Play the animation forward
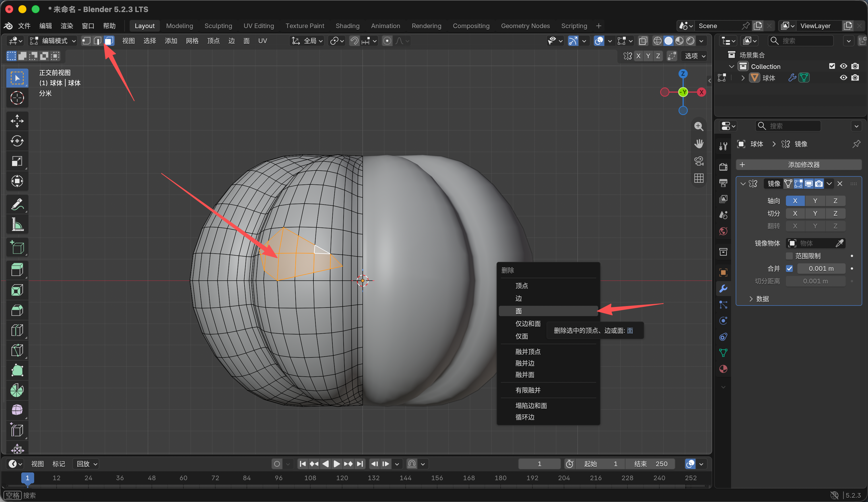This screenshot has width=868, height=502. (x=336, y=464)
